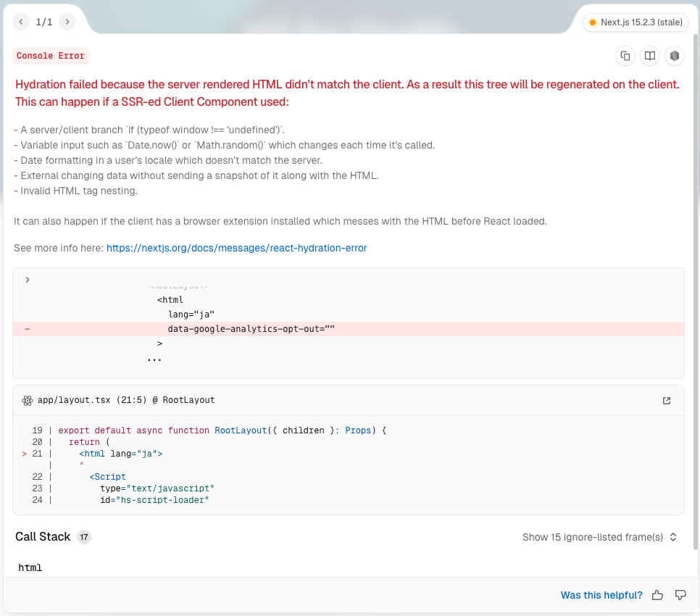Screen dimensions: 700x616
Task: Click the 1/1 error counter
Action: (x=44, y=22)
